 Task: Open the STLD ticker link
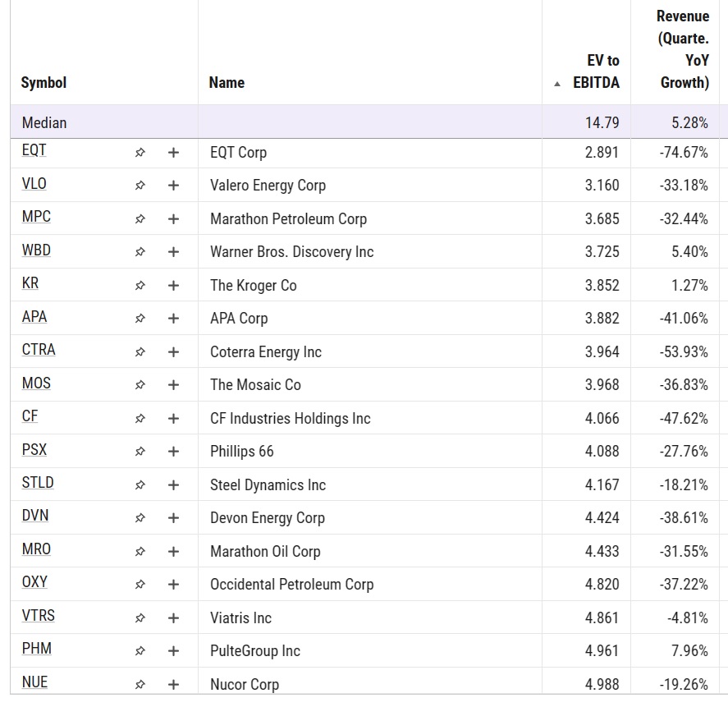pyautogui.click(x=38, y=483)
